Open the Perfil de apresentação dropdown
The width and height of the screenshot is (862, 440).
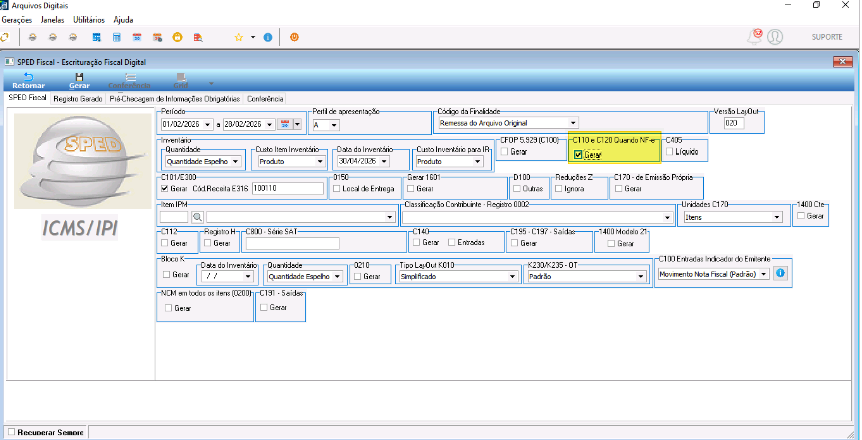click(x=334, y=125)
